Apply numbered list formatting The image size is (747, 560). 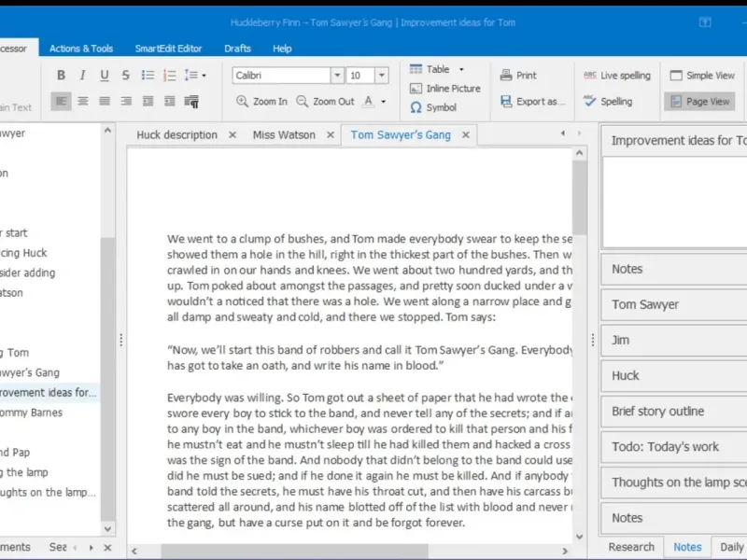pyautogui.click(x=170, y=76)
